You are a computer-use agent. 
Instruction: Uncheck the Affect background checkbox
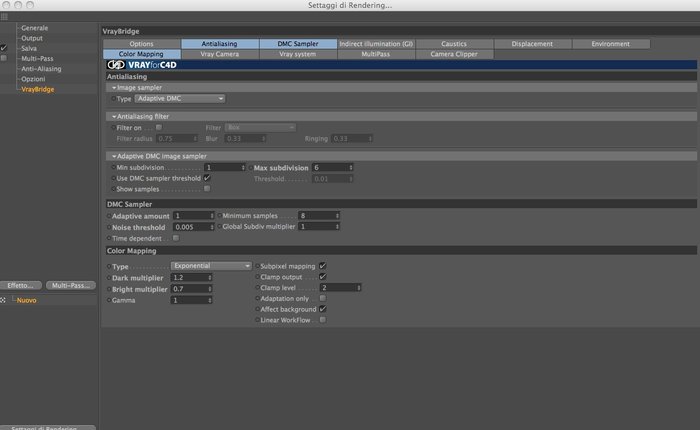pyautogui.click(x=322, y=309)
